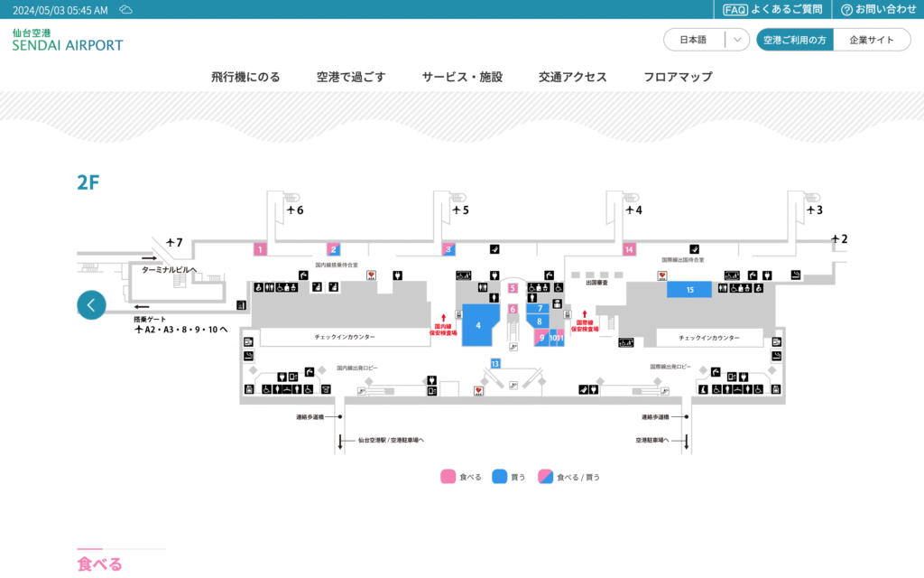
Task: Go to the フロアマップ menu item
Action: (678, 77)
